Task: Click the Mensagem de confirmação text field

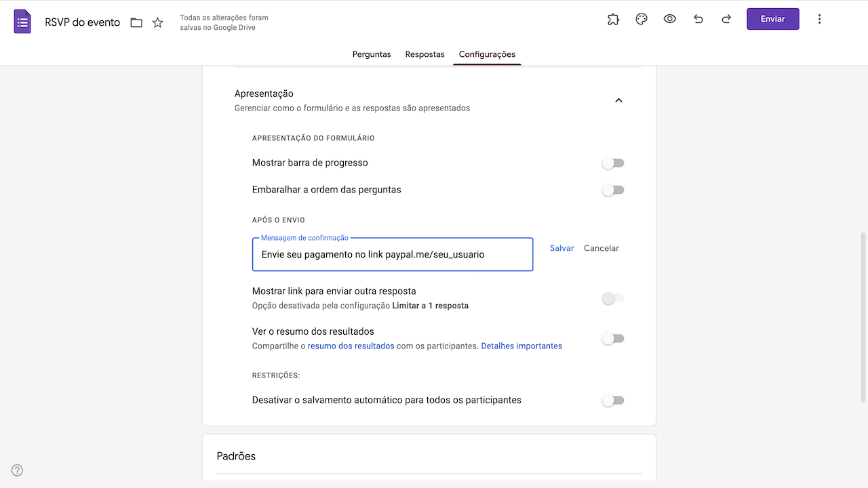Action: 392,255
